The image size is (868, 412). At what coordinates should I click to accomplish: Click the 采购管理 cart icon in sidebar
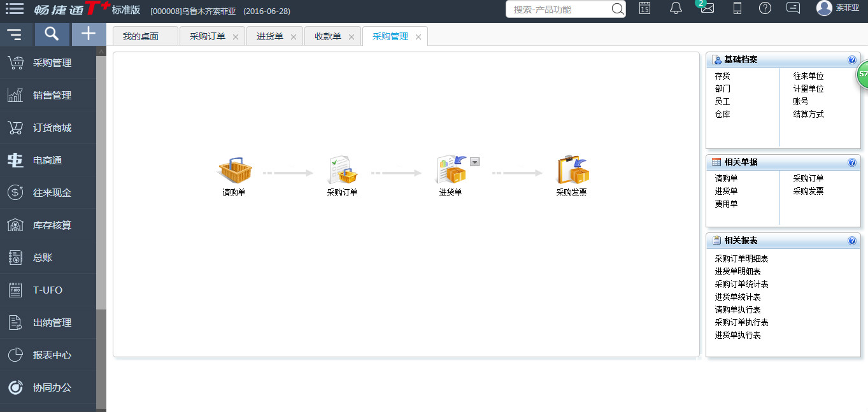pyautogui.click(x=15, y=62)
